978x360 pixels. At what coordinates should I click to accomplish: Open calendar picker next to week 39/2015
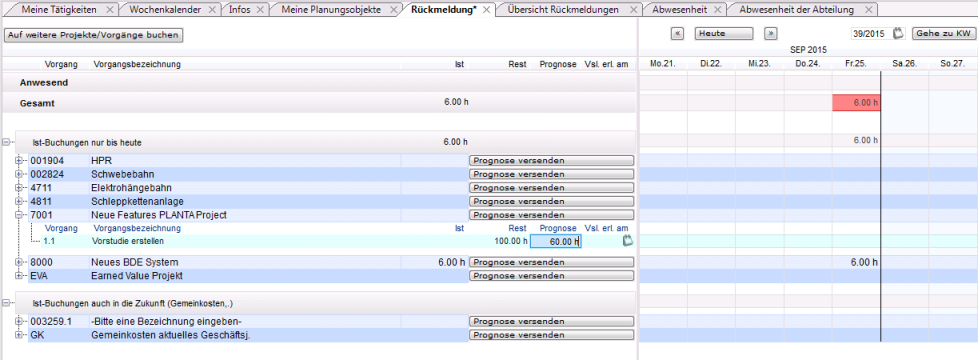pyautogui.click(x=898, y=34)
